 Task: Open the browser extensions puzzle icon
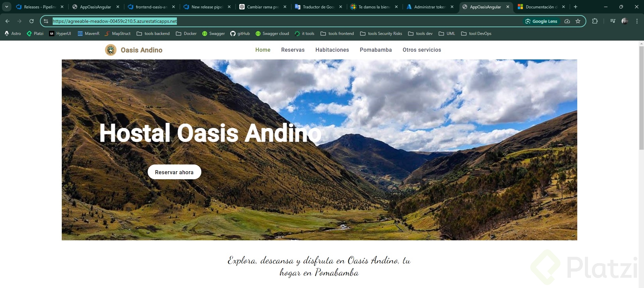[595, 21]
